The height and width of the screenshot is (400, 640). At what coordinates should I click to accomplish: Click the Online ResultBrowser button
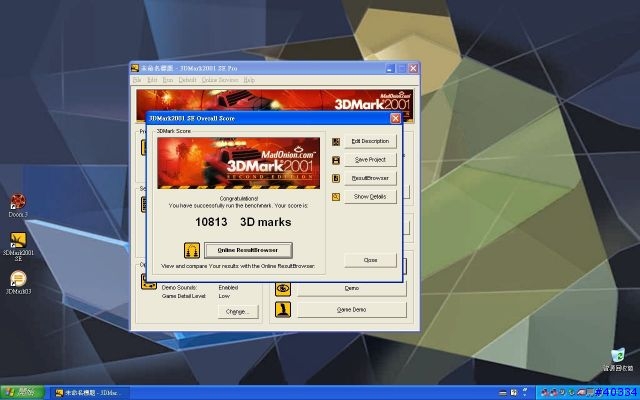(248, 250)
